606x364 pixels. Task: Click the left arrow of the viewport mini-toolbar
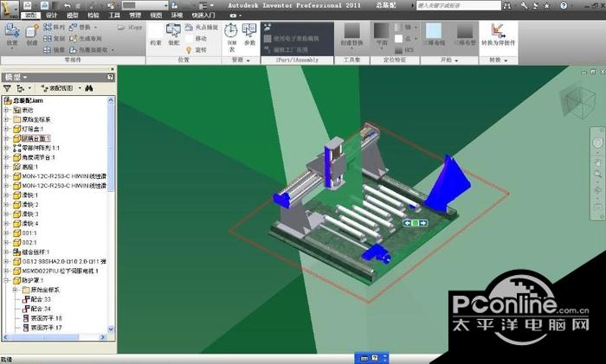click(407, 223)
